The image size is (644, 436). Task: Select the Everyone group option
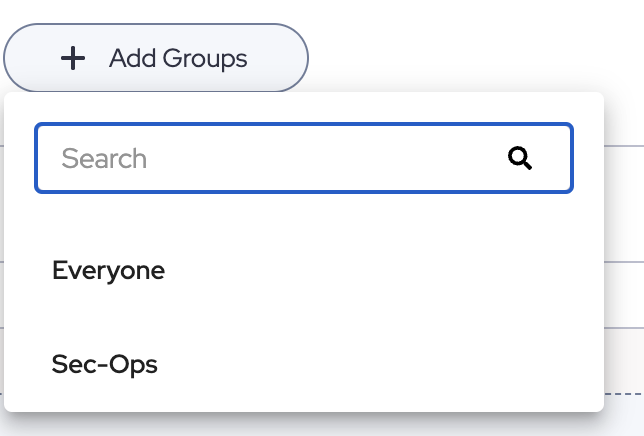[108, 270]
